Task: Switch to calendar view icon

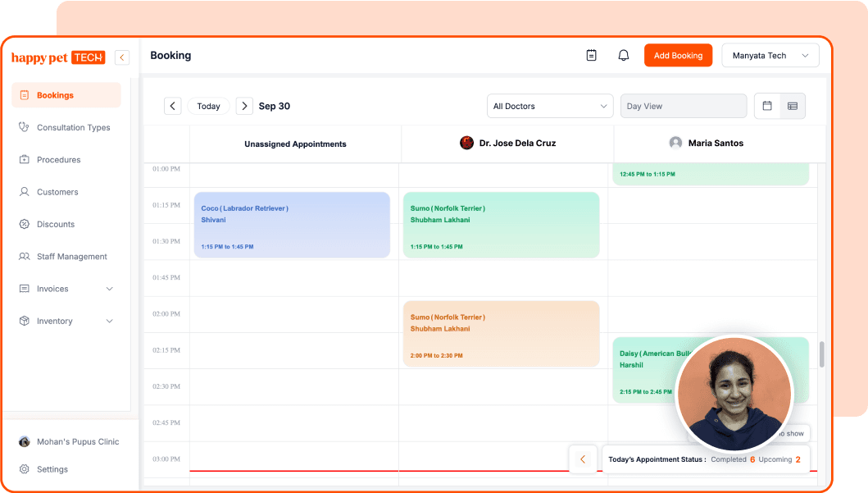Action: coord(767,106)
